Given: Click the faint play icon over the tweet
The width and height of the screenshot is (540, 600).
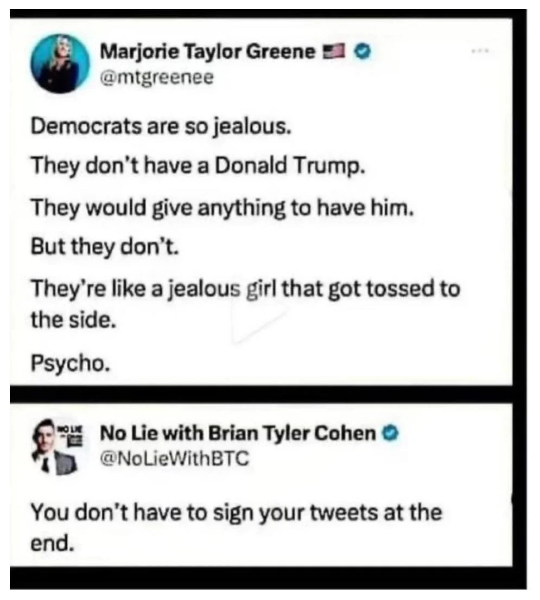Looking at the screenshot, I should tap(257, 319).
